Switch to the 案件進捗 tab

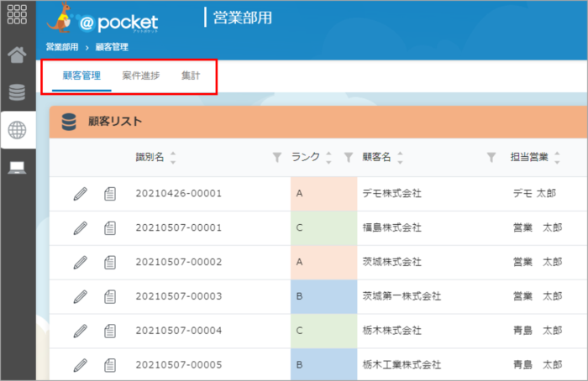point(141,76)
